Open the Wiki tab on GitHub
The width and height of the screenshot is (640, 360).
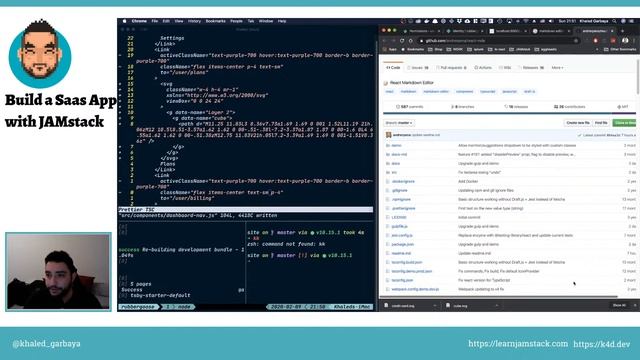pos(505,68)
